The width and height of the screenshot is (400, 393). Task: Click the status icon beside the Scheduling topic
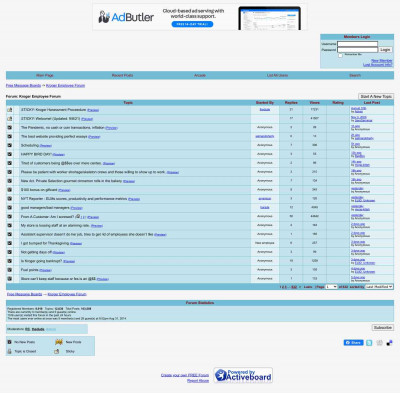[x=9, y=145]
